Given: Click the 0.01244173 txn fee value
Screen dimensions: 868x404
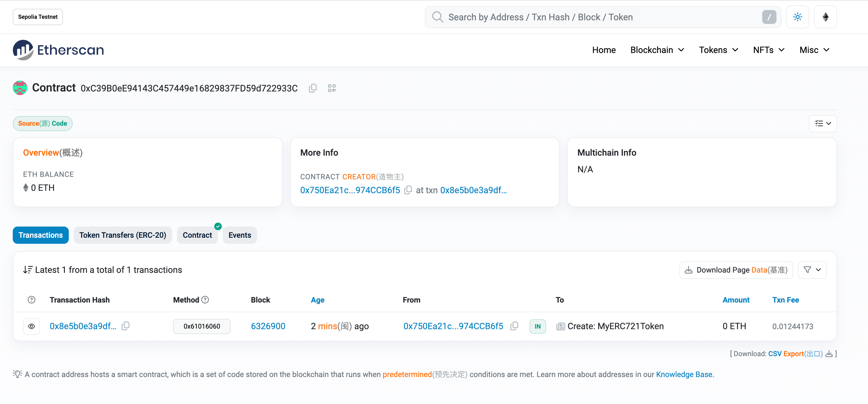Looking at the screenshot, I should (x=793, y=326).
